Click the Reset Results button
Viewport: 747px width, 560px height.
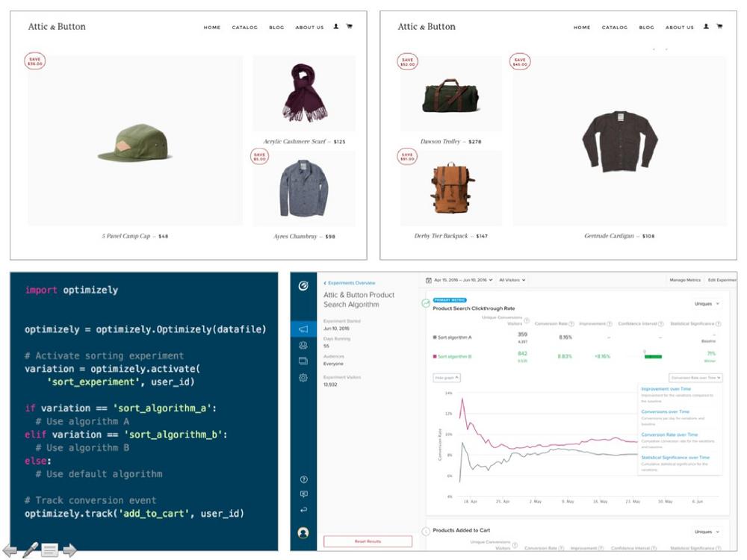pos(368,541)
